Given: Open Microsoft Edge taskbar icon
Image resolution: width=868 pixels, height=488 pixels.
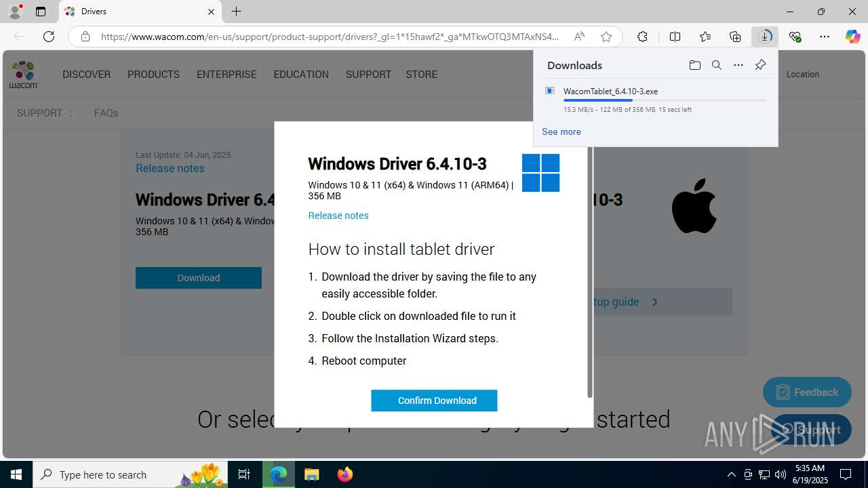Looking at the screenshot, I should click(x=279, y=474).
